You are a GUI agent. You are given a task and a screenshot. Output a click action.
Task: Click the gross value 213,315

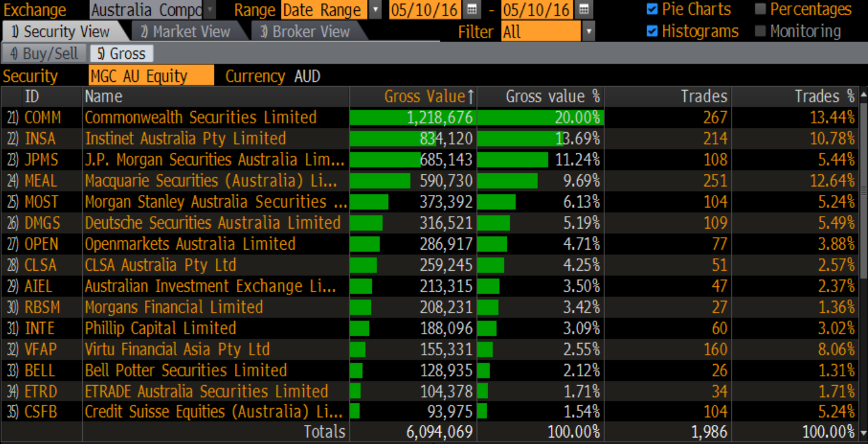click(x=446, y=286)
